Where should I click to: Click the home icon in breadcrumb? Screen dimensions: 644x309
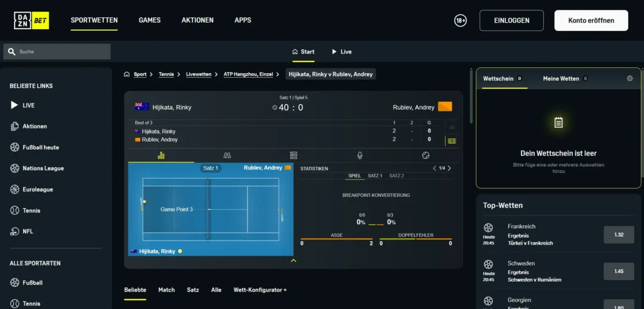click(x=127, y=74)
